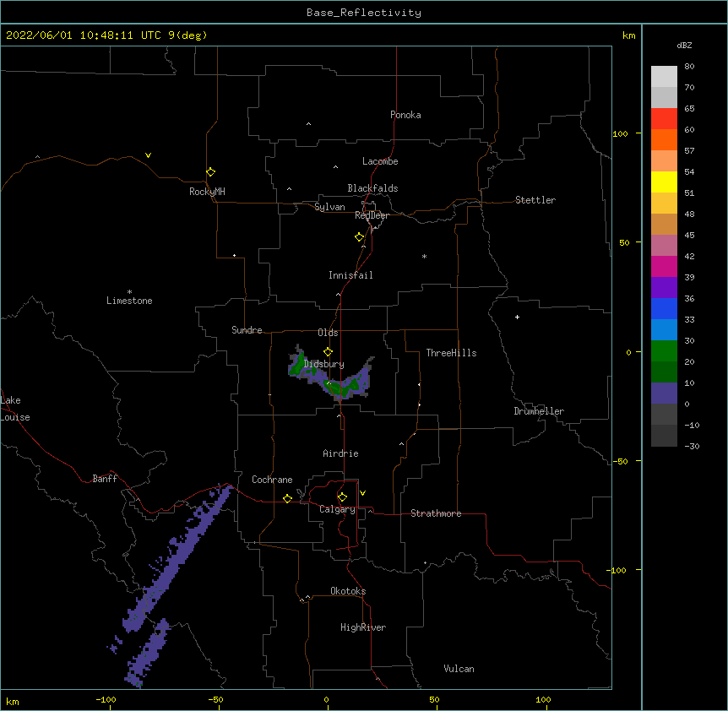This screenshot has height=711, width=728.
Task: Select the red 65-60 dBZ legend swatch
Action: 664,119
